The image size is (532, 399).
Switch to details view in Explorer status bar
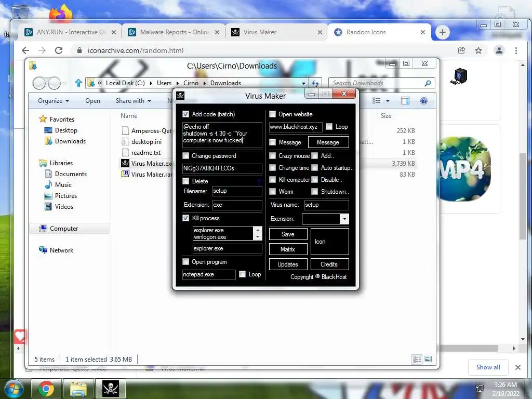417,359
